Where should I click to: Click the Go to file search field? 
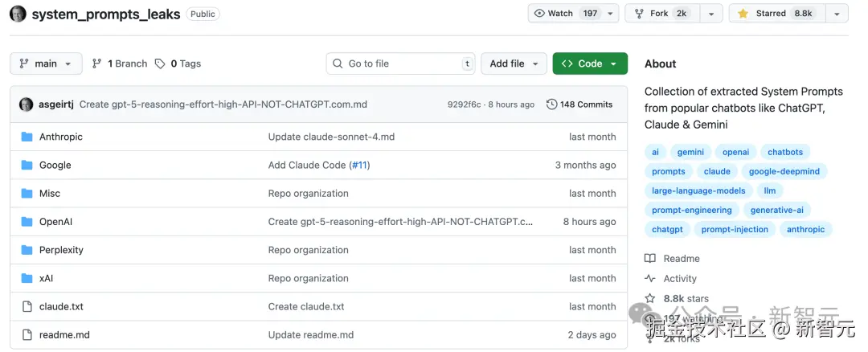pos(402,63)
